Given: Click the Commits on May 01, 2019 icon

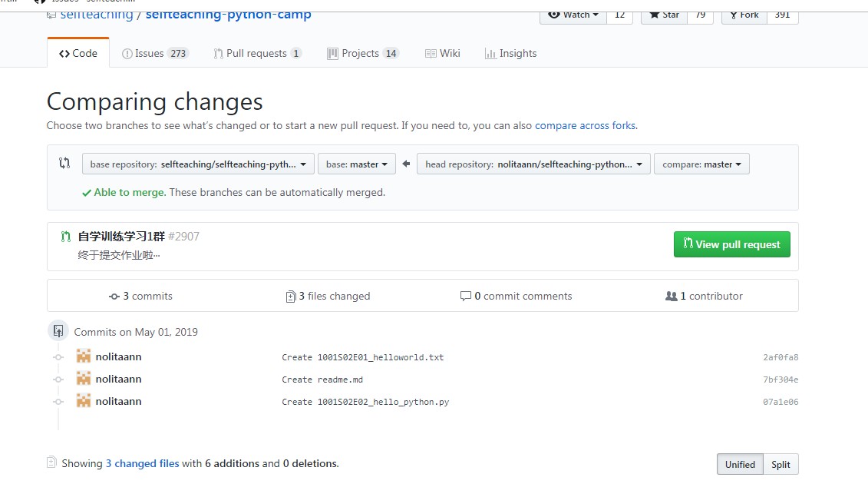Looking at the screenshot, I should tap(58, 331).
